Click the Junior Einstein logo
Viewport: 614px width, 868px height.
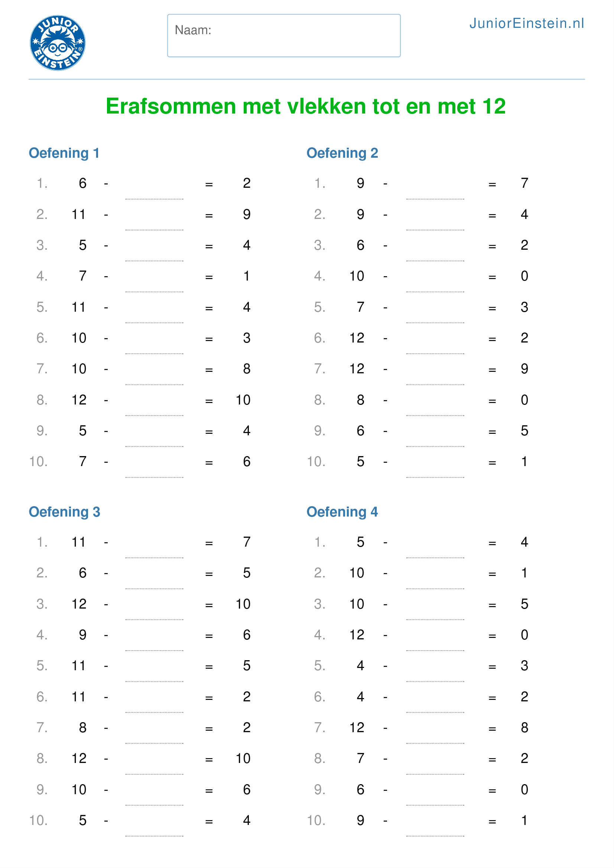[x=58, y=43]
